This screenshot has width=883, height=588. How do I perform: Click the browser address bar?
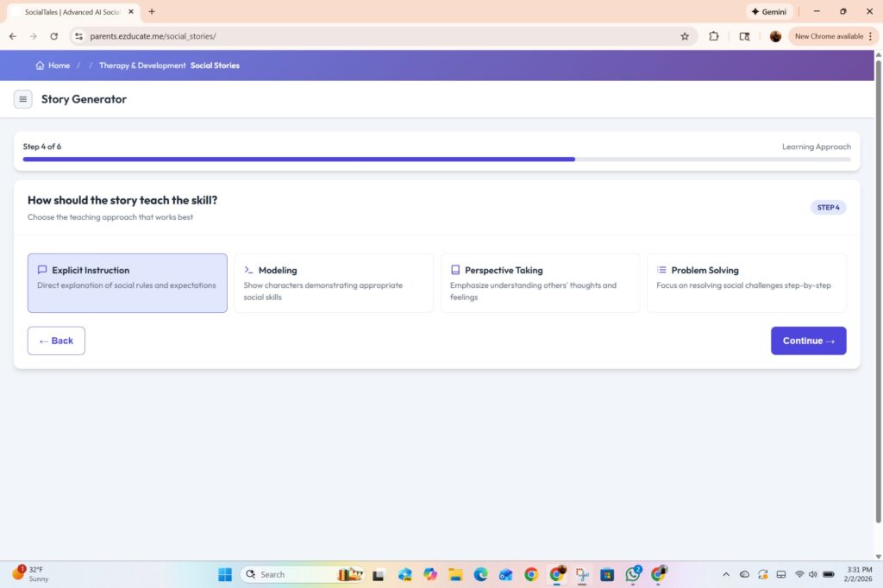pos(259,36)
